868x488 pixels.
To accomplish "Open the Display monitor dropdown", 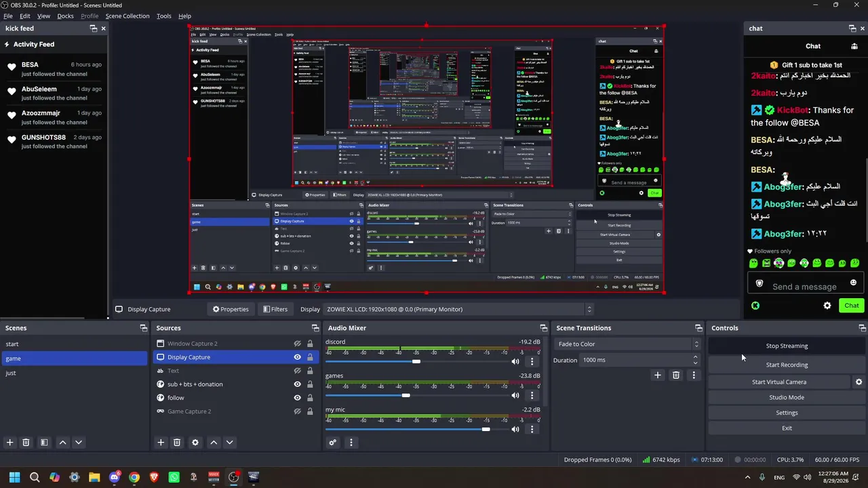I will pyautogui.click(x=459, y=309).
